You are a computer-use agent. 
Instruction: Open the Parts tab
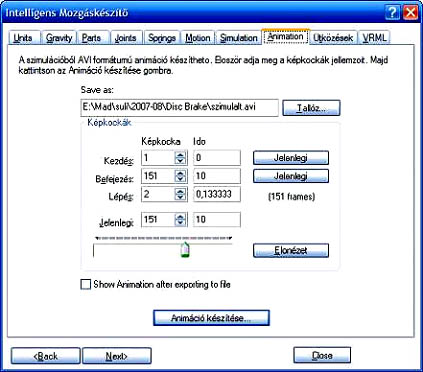click(x=92, y=38)
